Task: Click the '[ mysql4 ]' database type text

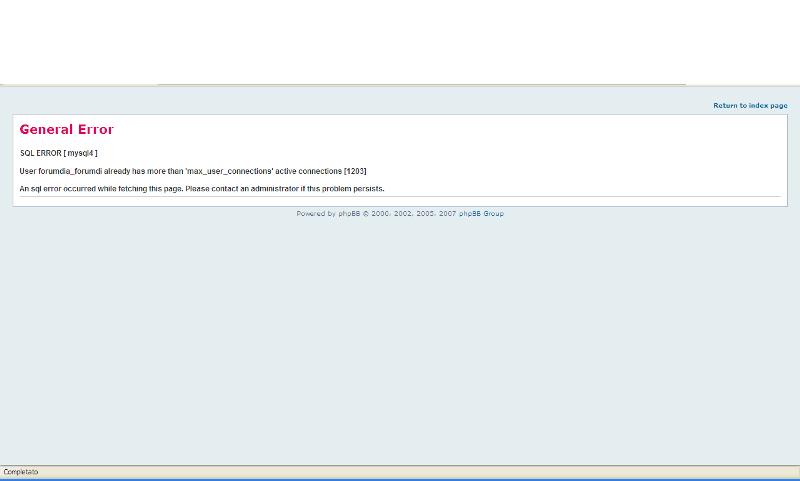Action: (81, 153)
